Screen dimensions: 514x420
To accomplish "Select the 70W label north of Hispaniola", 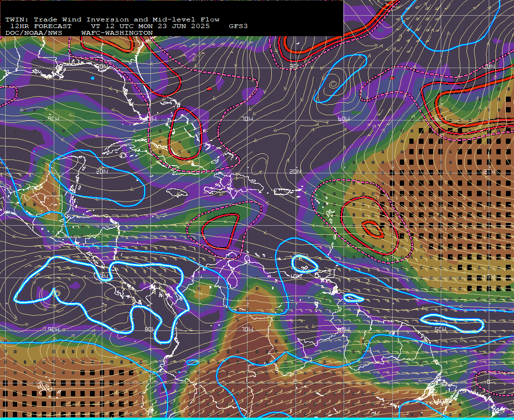I will pyautogui.click(x=247, y=119).
